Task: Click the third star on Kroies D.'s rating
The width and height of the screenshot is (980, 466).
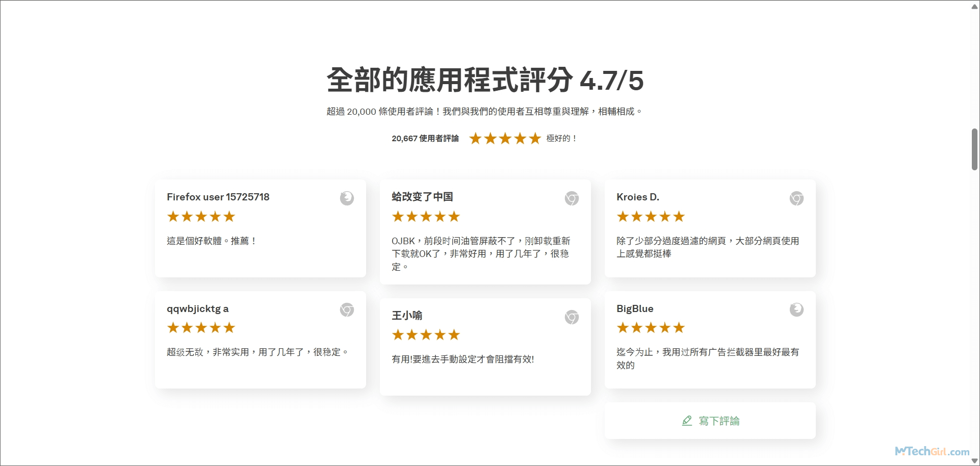Action: [x=651, y=216]
